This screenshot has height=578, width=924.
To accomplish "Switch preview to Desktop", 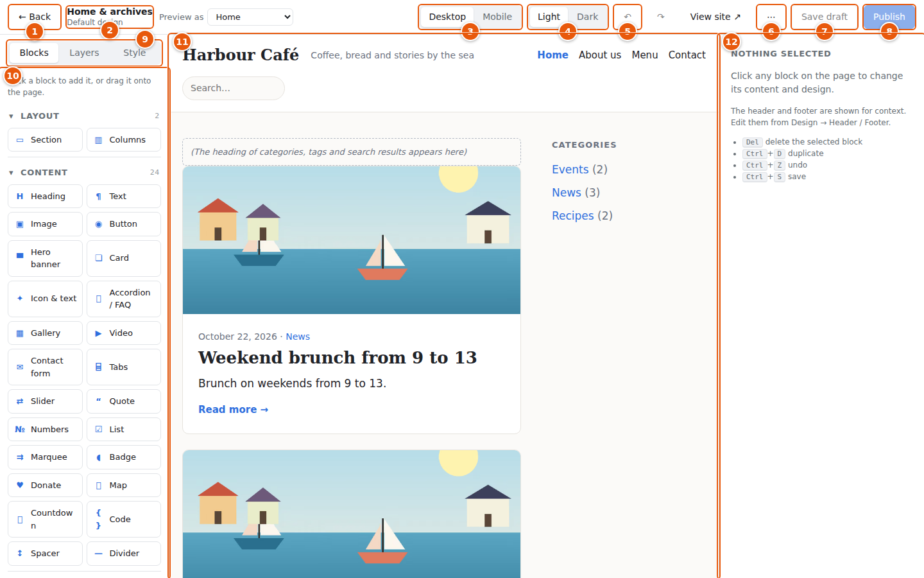I will click(447, 17).
